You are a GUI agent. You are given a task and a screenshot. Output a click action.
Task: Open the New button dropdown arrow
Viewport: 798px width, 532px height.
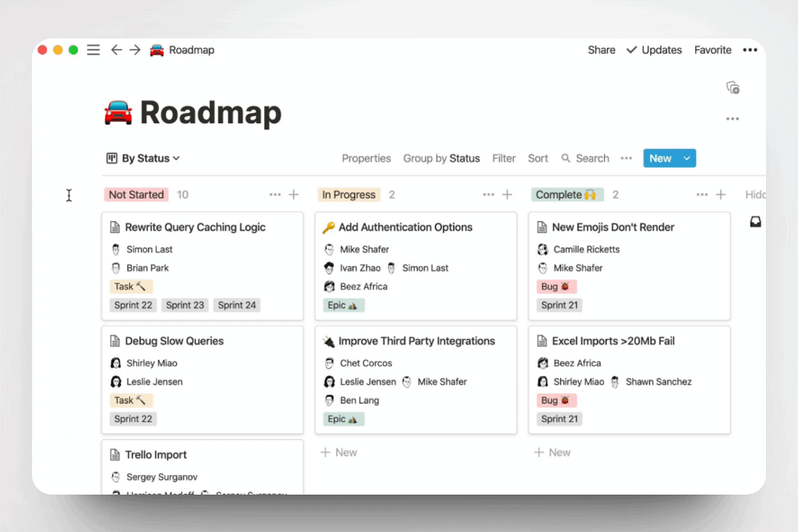point(687,158)
